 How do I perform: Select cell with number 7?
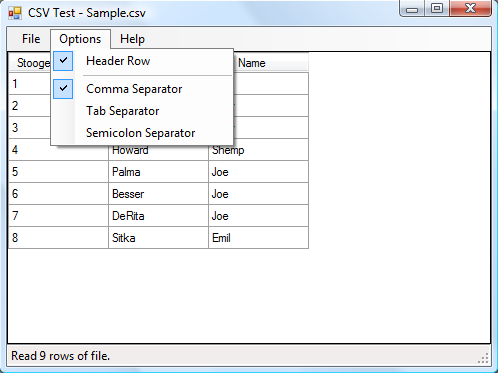point(58,216)
